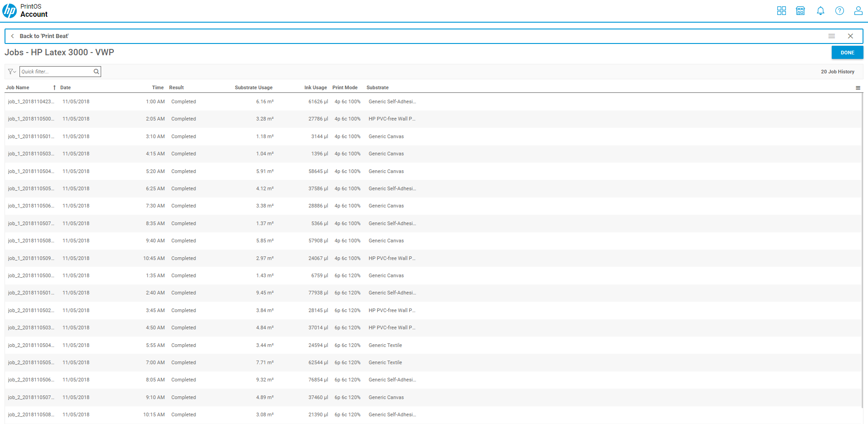868x424 pixels.
Task: Select job_2_2018110500 row name
Action: (x=31, y=276)
